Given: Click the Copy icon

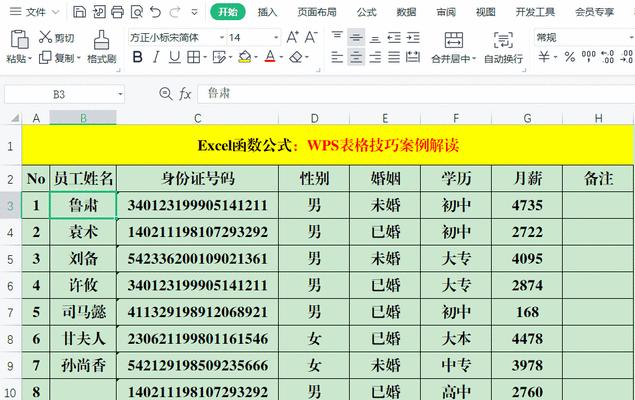Looking at the screenshot, I should click(x=45, y=57).
